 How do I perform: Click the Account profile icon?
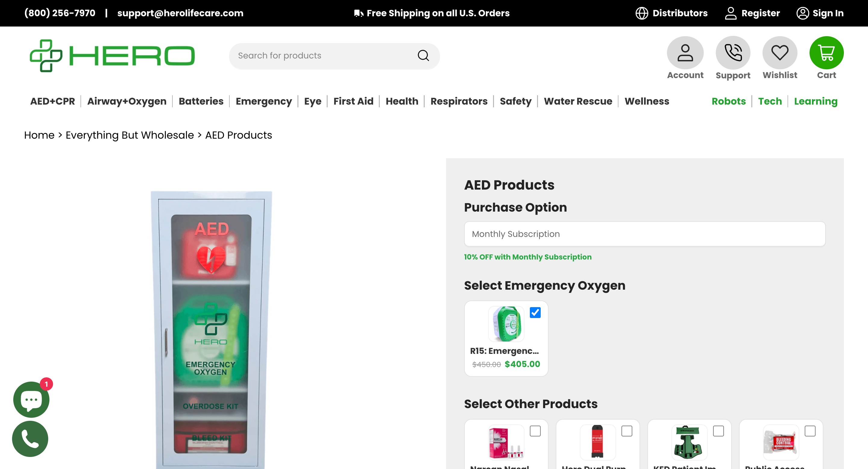685,53
